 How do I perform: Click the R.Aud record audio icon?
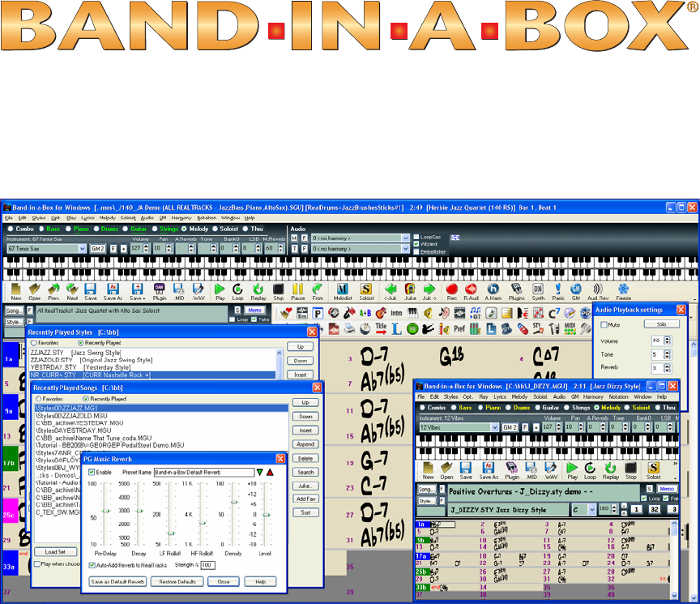(x=471, y=291)
